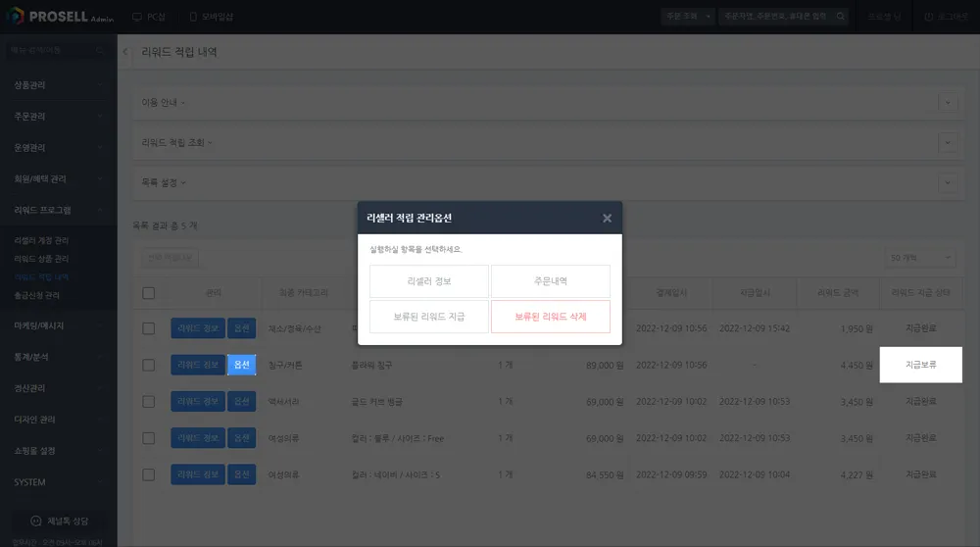The image size is (980, 547).
Task: Check the 컬러 : 블루 row checkbox
Action: (149, 438)
